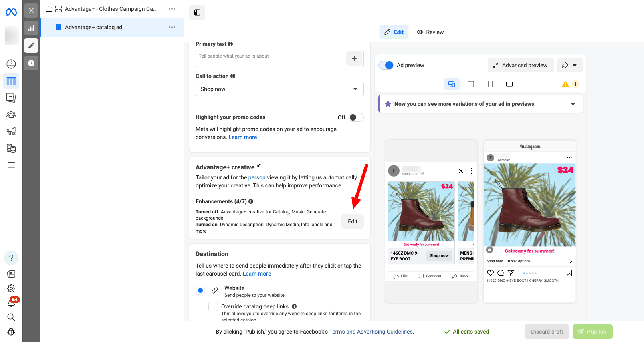Click Instagram bookmark save icon
644x342 pixels.
(569, 273)
